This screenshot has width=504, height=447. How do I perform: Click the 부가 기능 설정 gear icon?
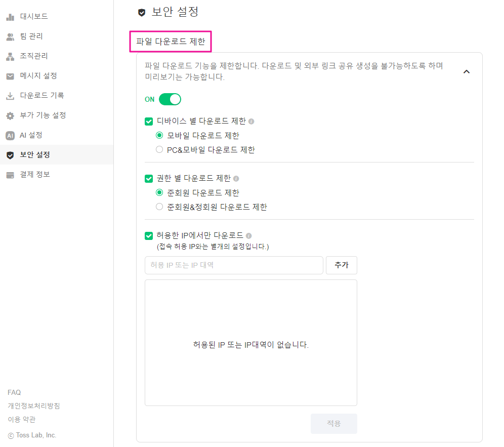[x=10, y=115]
